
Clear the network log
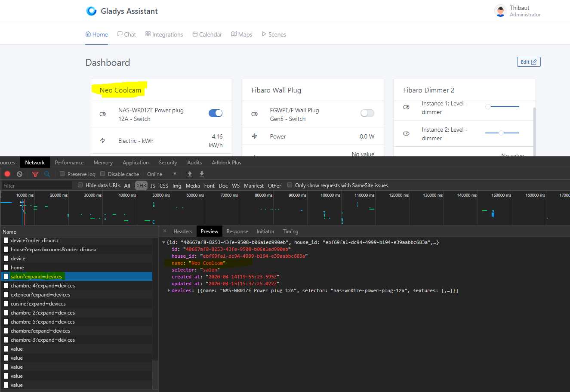[x=19, y=174]
